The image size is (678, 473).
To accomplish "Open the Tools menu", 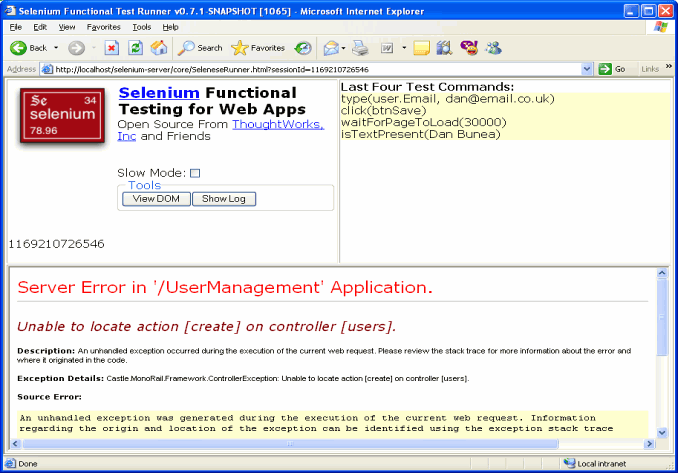I will (x=141, y=27).
